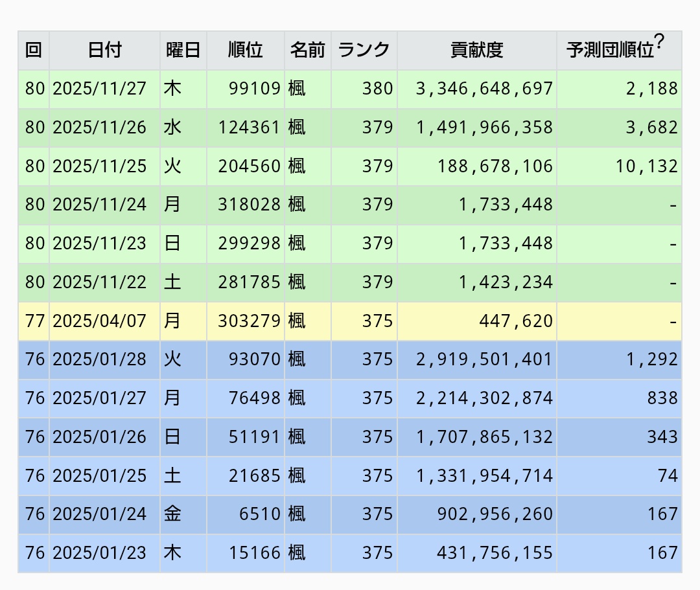Click the contribution value 902,956,260
This screenshot has width=700, height=590.
point(495,514)
